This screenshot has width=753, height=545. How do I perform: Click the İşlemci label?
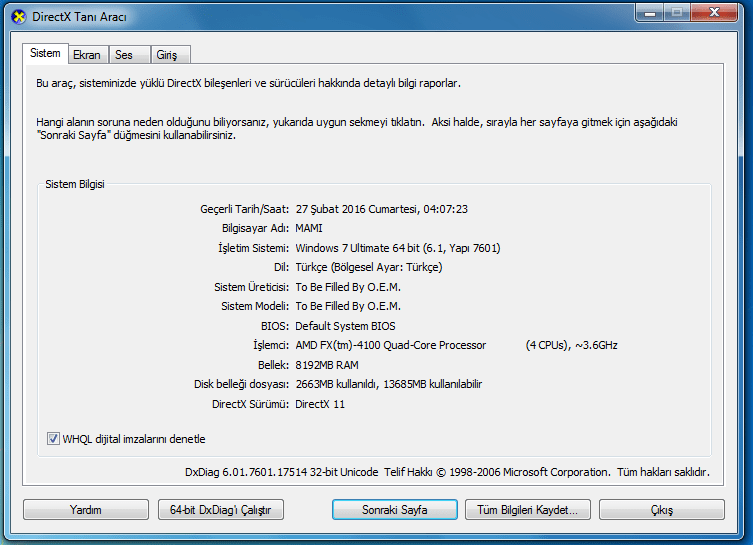(x=271, y=345)
